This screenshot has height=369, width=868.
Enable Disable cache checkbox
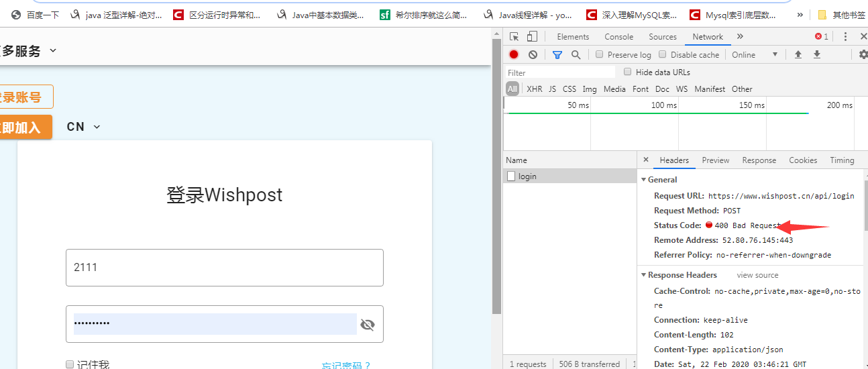(x=663, y=55)
